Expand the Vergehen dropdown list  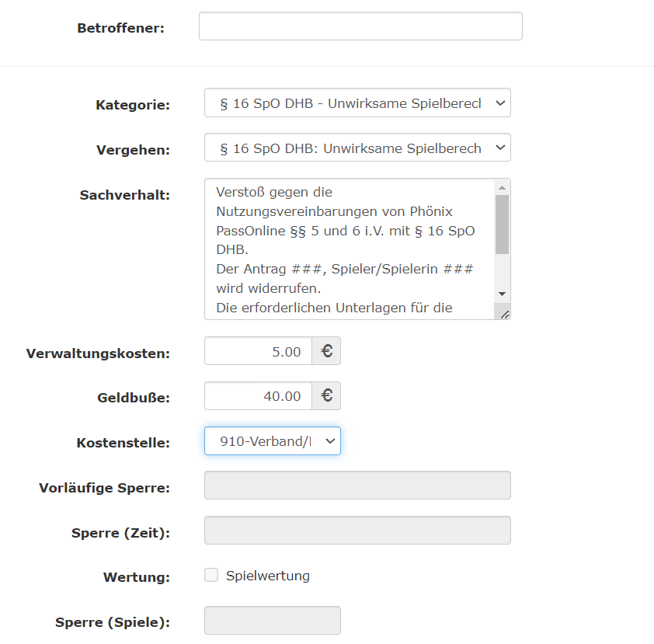(x=357, y=148)
